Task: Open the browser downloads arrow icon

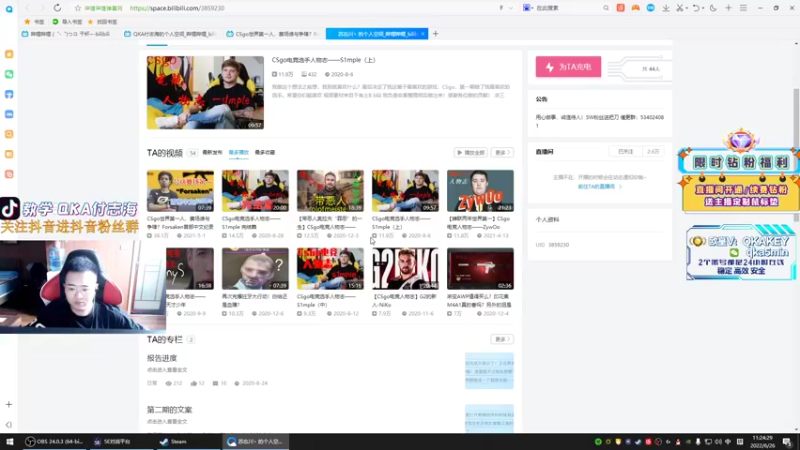Action: (666, 8)
